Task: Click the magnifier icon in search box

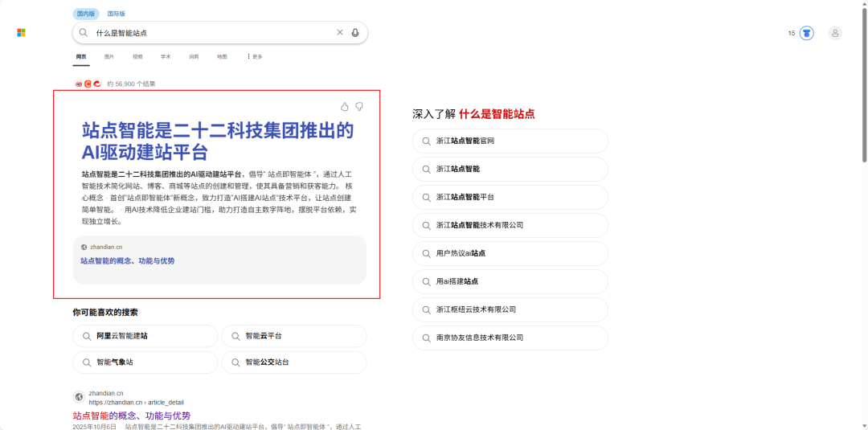Action: tap(83, 33)
